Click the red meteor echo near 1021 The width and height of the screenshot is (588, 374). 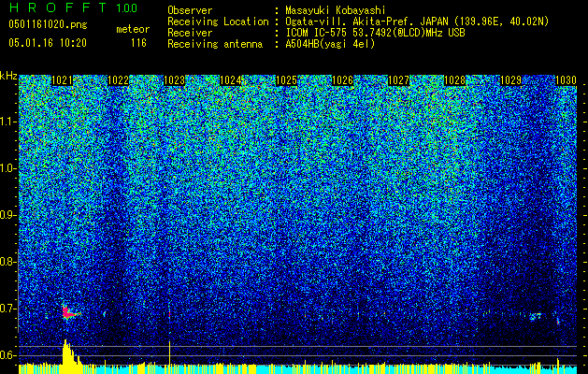[69, 312]
